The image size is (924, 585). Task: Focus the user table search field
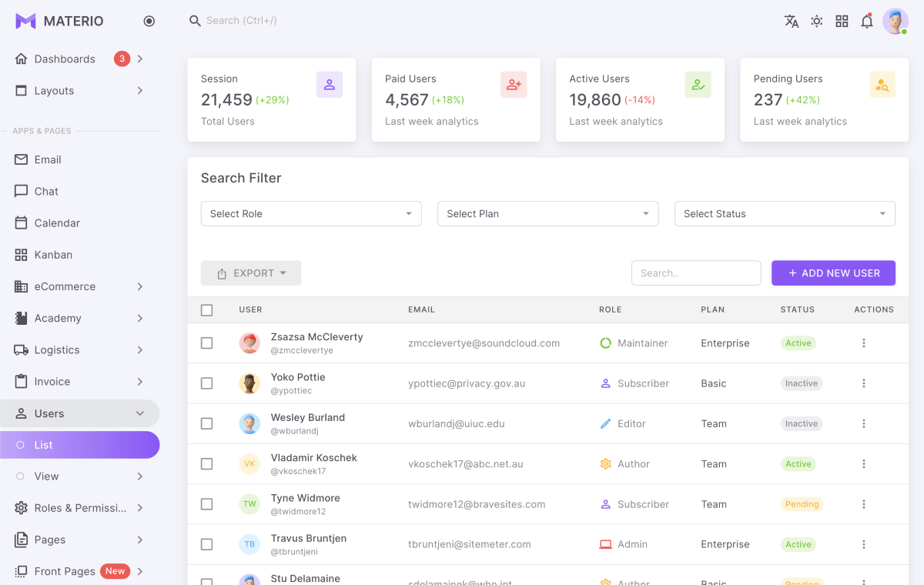pos(696,273)
